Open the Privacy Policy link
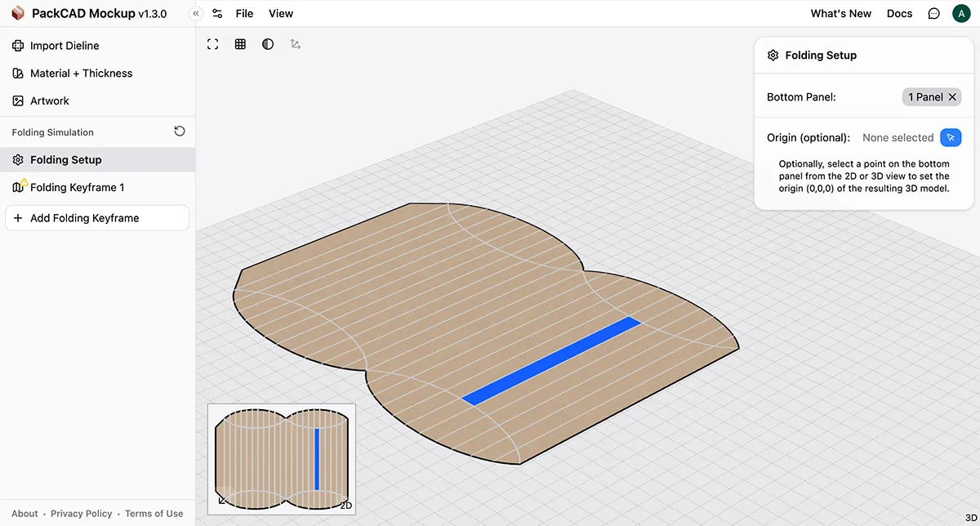Screen dimensions: 980x526 click(81, 514)
